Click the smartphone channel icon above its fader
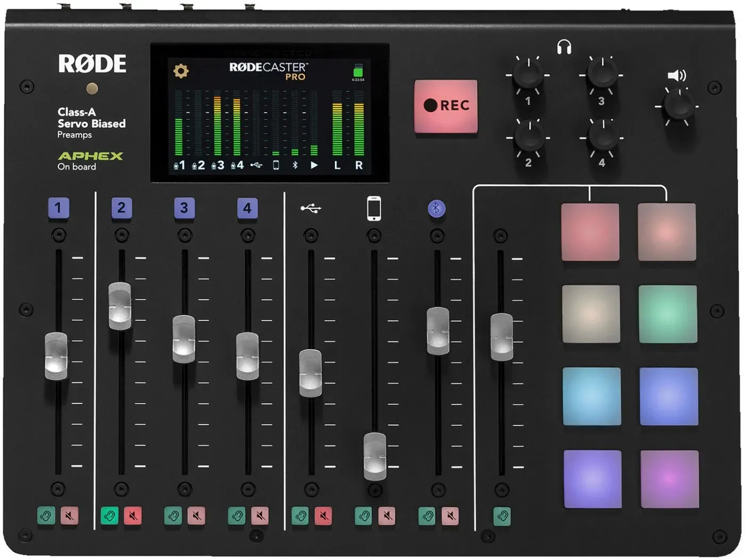Image resolution: width=745 pixels, height=560 pixels. point(374,208)
